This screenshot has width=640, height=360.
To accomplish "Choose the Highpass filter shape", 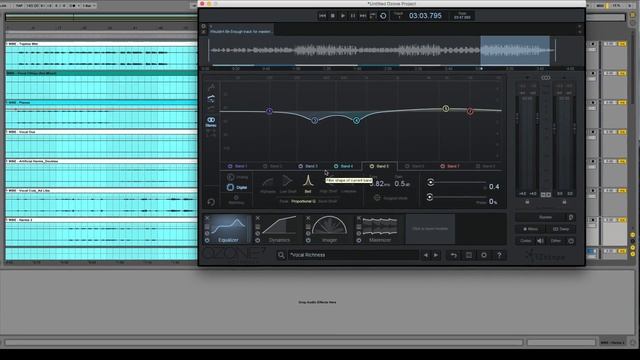I will [268, 183].
